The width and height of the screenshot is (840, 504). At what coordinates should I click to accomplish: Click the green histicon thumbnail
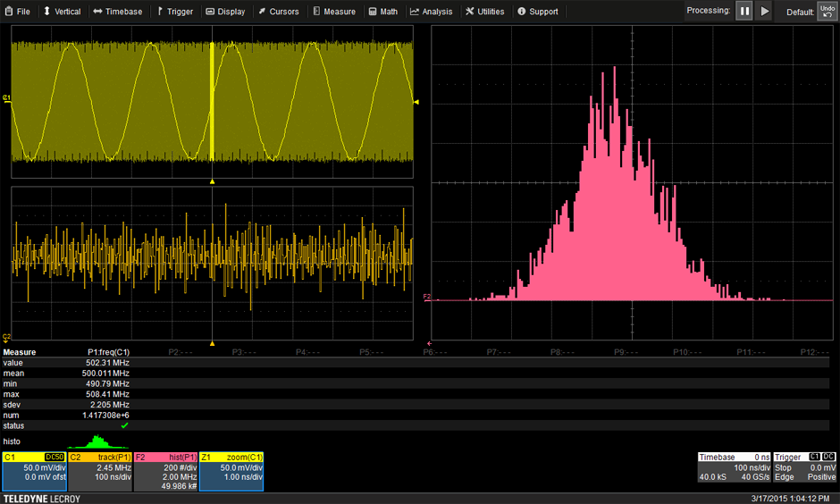click(98, 441)
